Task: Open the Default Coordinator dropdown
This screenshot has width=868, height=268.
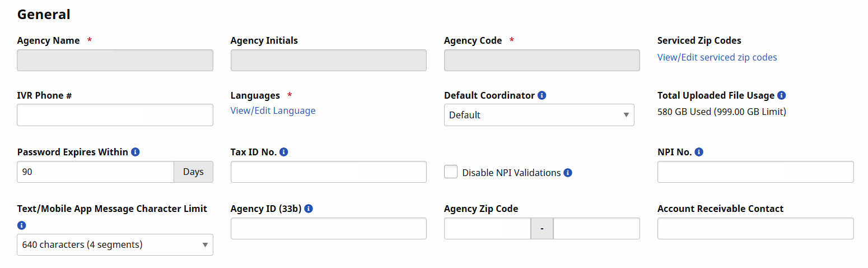Action: 539,115
